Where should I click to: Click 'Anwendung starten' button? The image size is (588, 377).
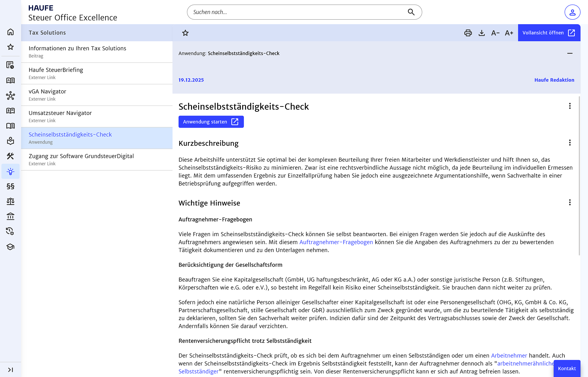(211, 122)
